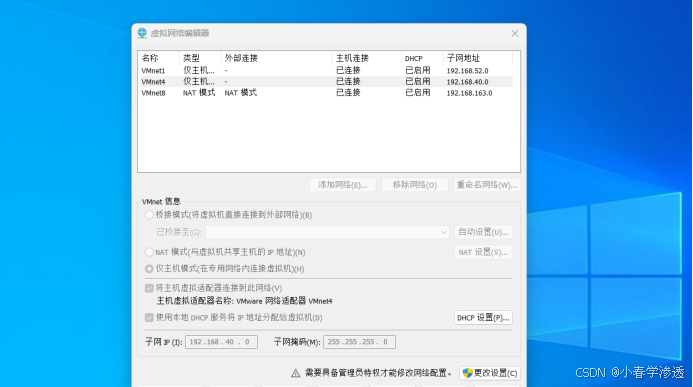Click NAT 模式 type cell of VMnet8
This screenshot has height=387, width=693.
[x=199, y=93]
